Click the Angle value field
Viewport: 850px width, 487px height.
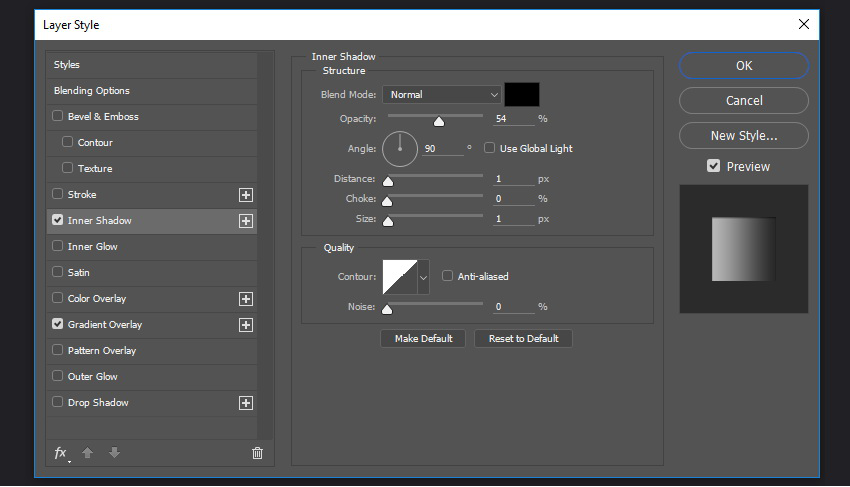tap(443, 149)
